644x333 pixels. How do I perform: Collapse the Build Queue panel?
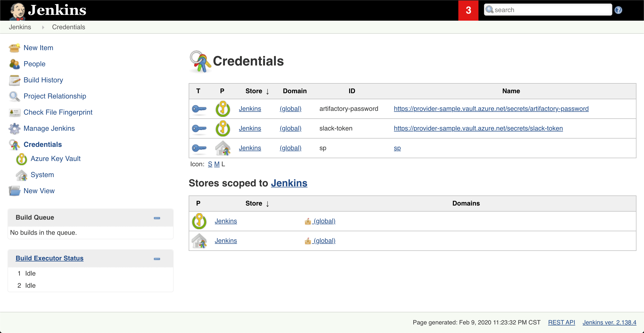[156, 218]
